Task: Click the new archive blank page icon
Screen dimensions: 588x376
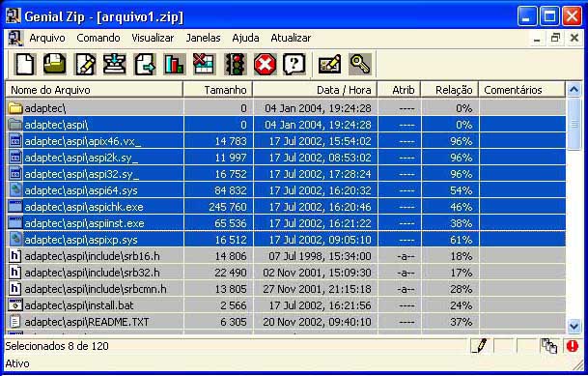Action: coord(25,64)
